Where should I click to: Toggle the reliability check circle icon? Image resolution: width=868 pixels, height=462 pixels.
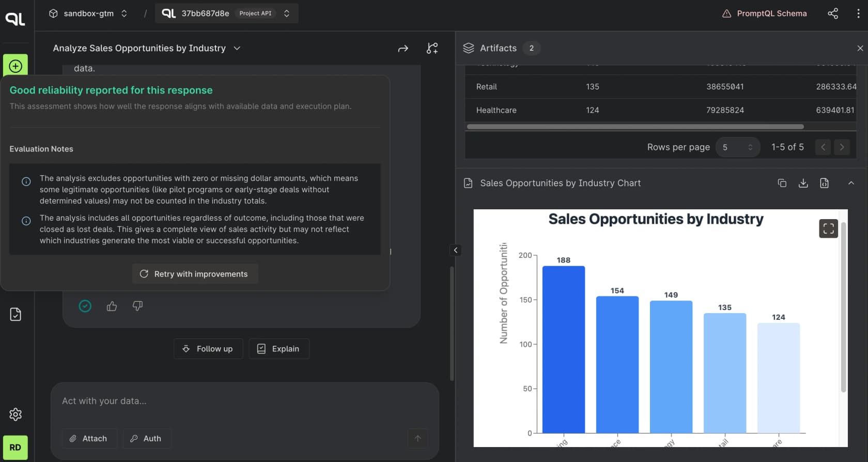coord(85,306)
